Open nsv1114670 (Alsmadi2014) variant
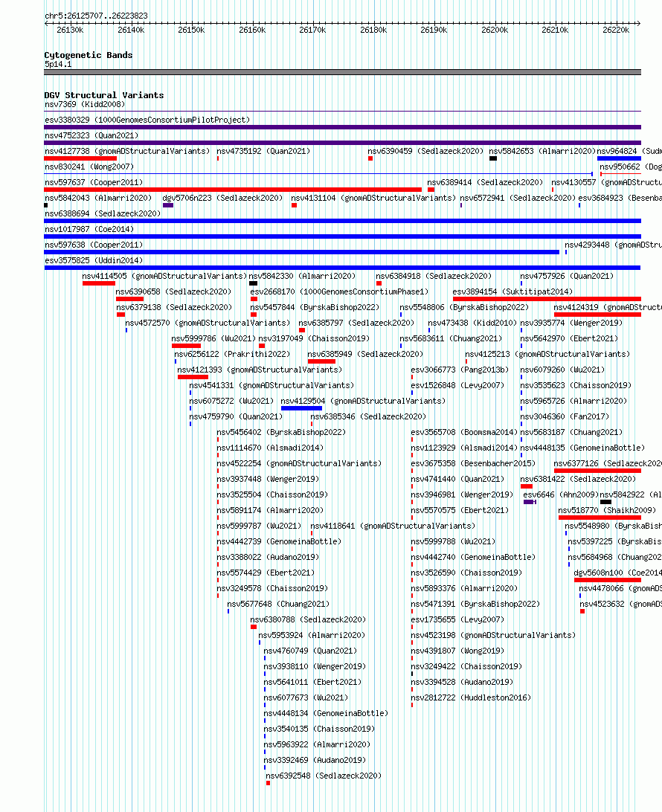 tap(270, 447)
